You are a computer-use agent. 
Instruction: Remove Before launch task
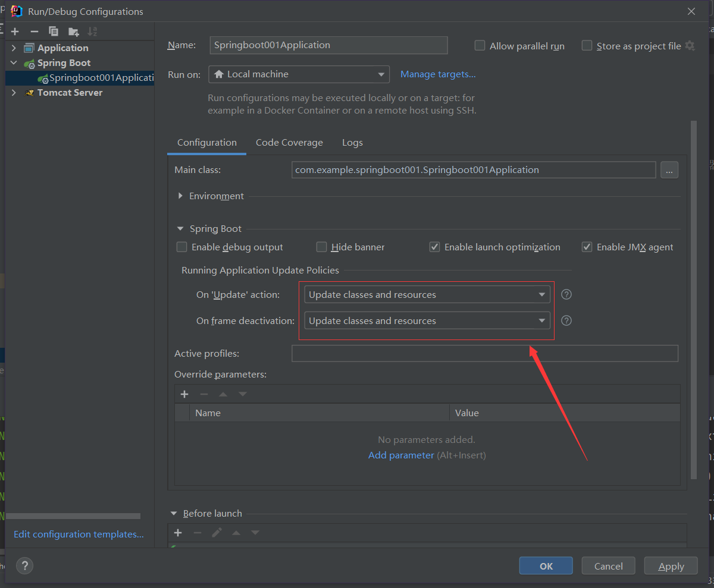coord(198,533)
